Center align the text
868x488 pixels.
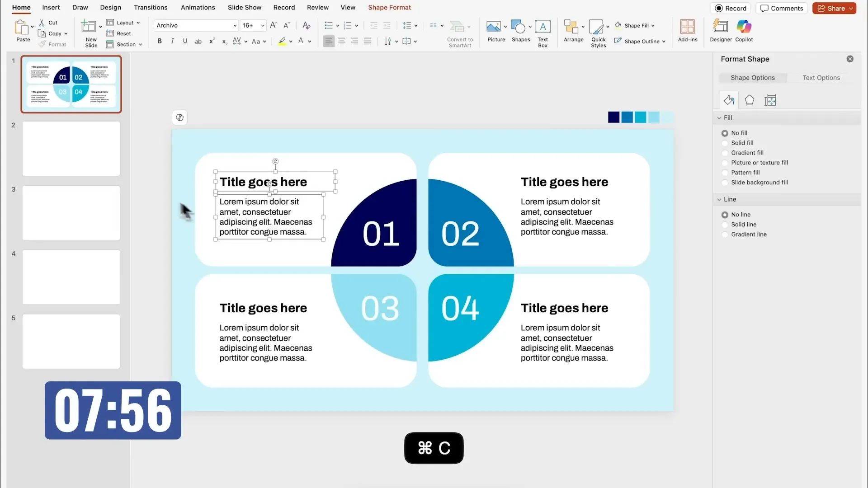click(342, 41)
